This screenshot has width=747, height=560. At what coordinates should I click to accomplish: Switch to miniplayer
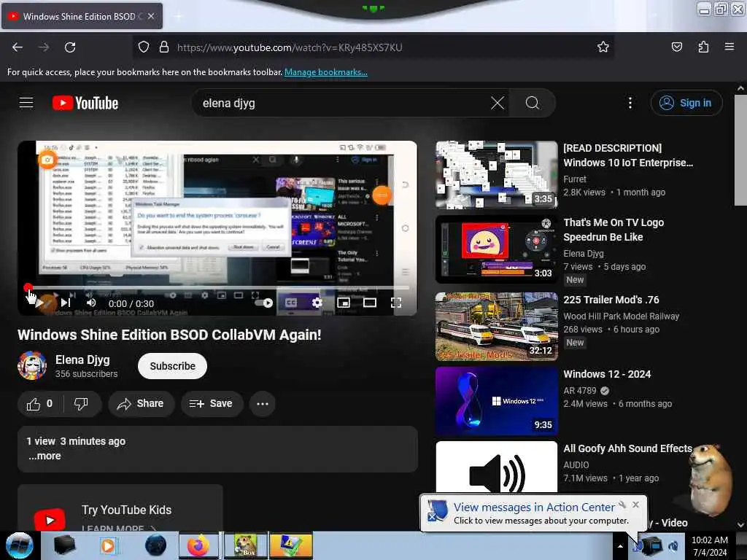tap(344, 303)
